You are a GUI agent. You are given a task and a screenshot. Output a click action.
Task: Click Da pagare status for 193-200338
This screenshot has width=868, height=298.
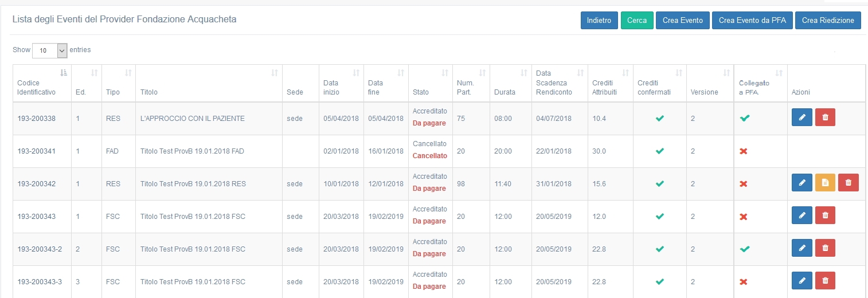[x=429, y=123]
